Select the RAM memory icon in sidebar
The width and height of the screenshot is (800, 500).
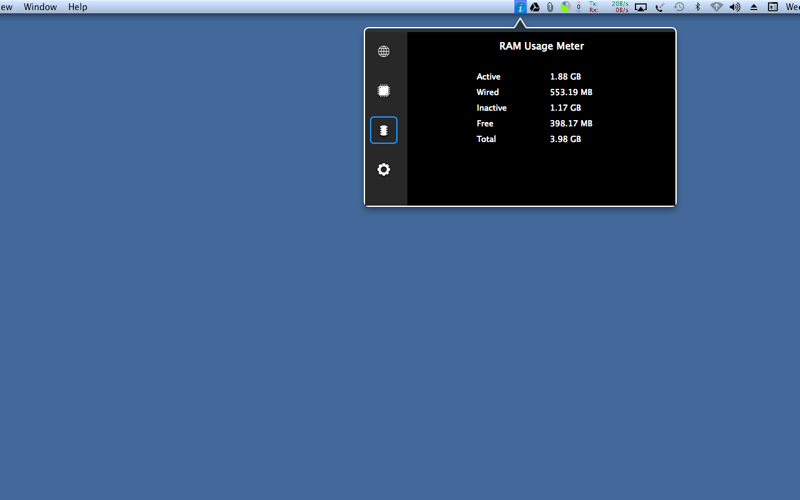384,130
